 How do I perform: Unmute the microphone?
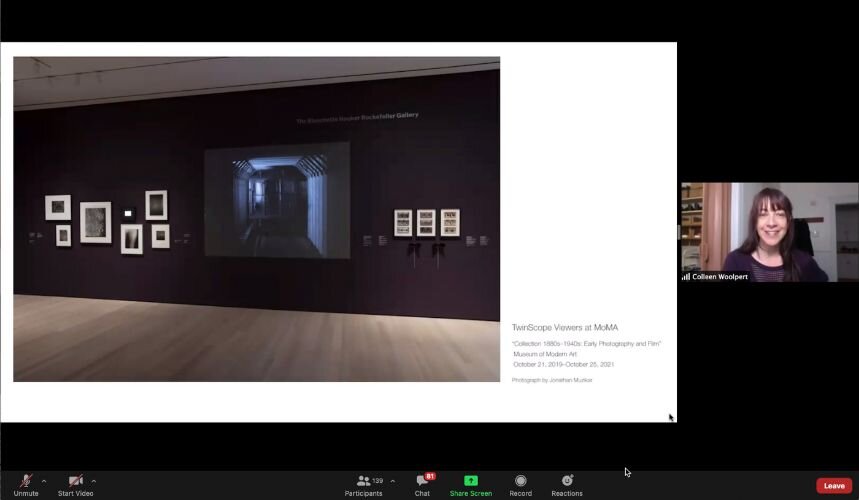[x=26, y=485]
